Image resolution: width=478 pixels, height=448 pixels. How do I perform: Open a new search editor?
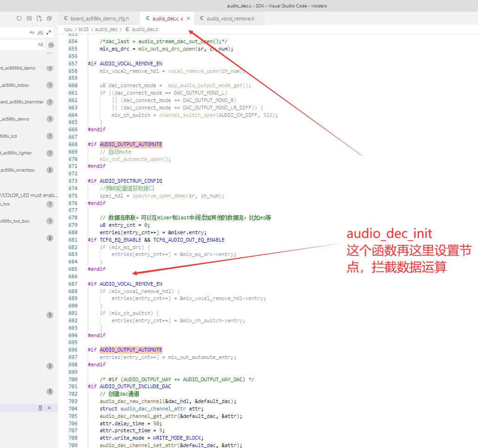[39, 18]
